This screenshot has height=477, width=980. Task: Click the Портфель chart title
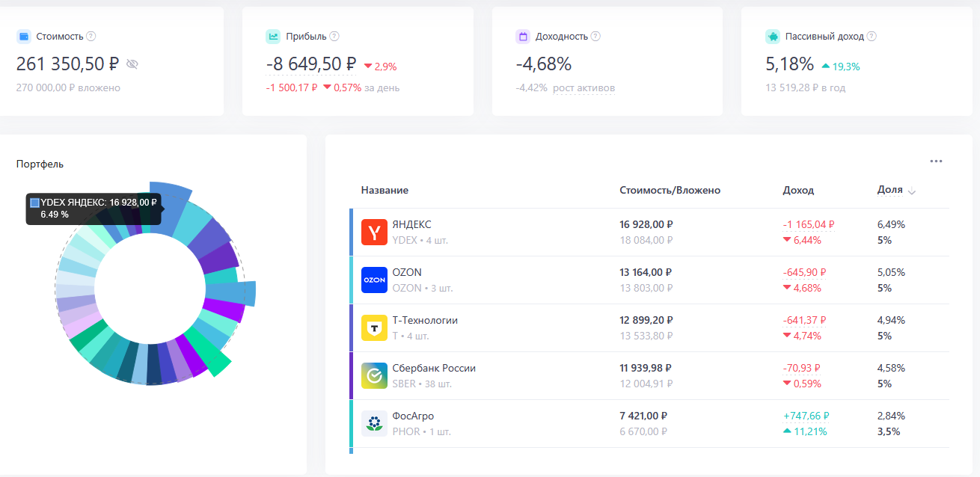[40, 164]
